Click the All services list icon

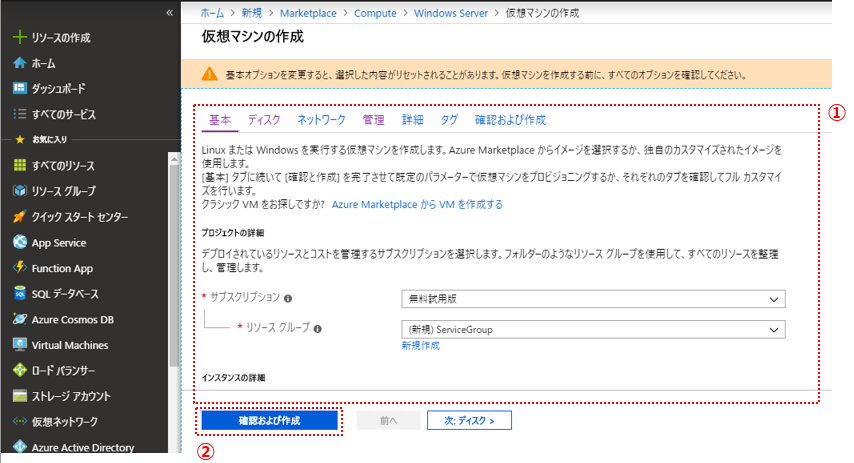point(20,114)
